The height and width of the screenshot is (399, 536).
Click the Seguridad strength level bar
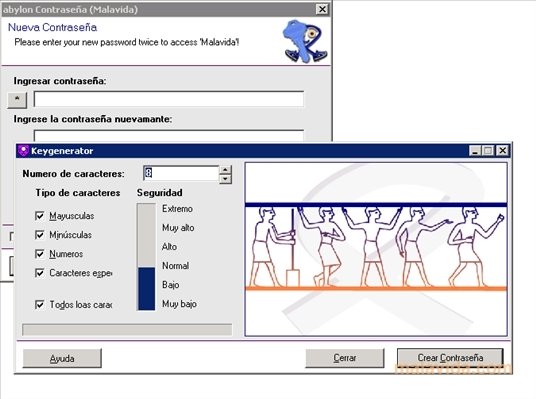click(146, 257)
